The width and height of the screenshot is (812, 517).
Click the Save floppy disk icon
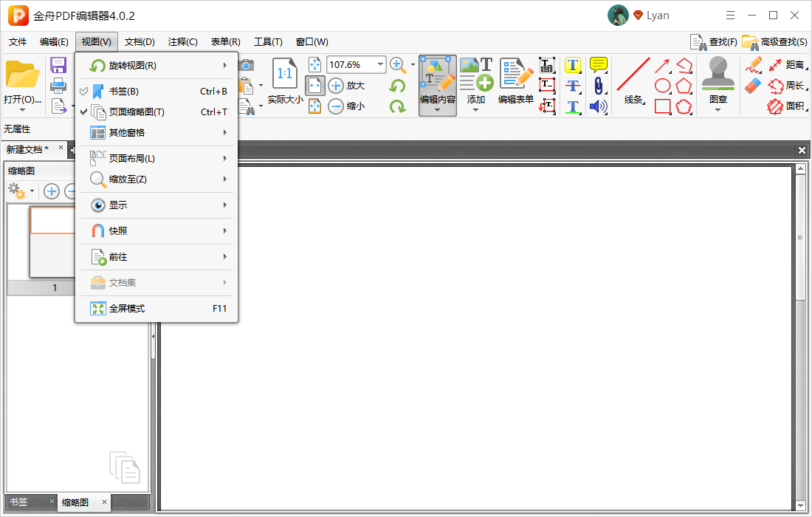pos(58,65)
